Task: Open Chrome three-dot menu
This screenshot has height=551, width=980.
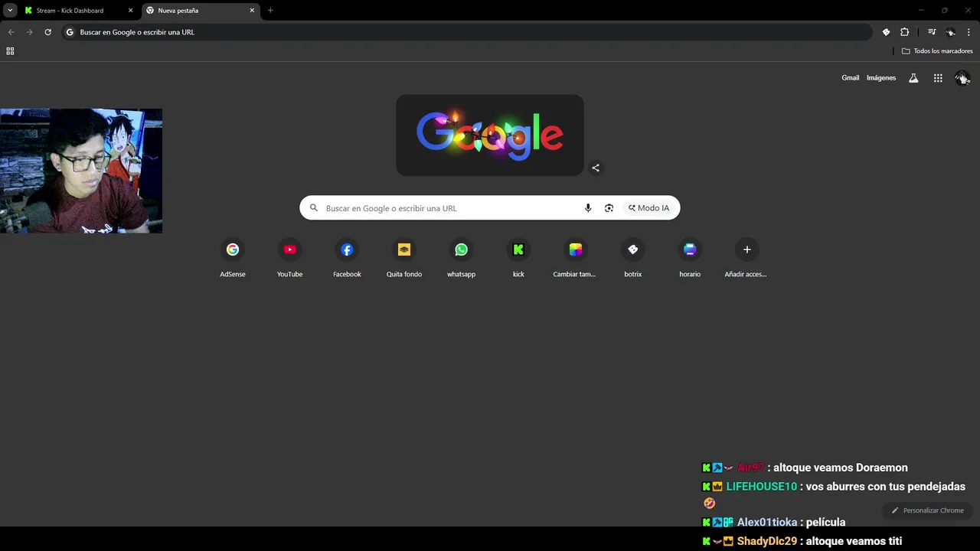Action: click(x=969, y=32)
